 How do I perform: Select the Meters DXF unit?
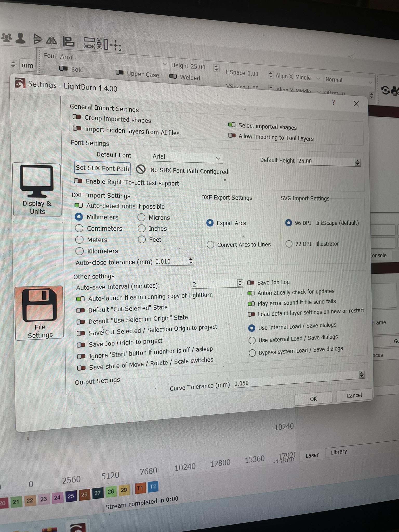(79, 239)
